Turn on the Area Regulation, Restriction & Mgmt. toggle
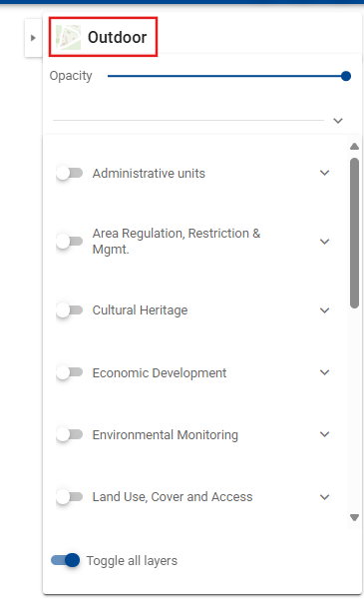The width and height of the screenshot is (364, 604). [x=69, y=242]
